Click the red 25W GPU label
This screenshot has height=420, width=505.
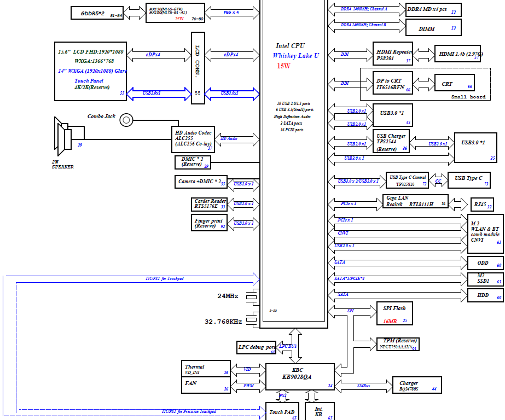click(x=179, y=19)
